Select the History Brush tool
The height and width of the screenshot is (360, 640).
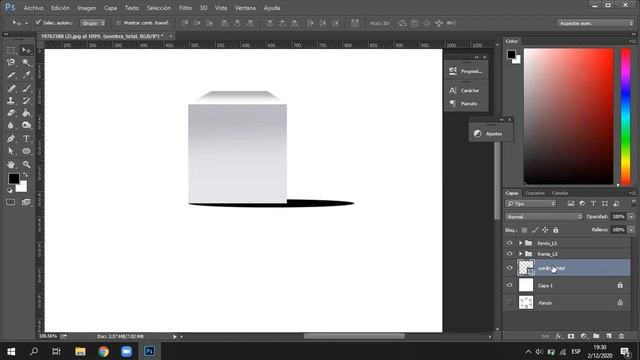(27, 100)
